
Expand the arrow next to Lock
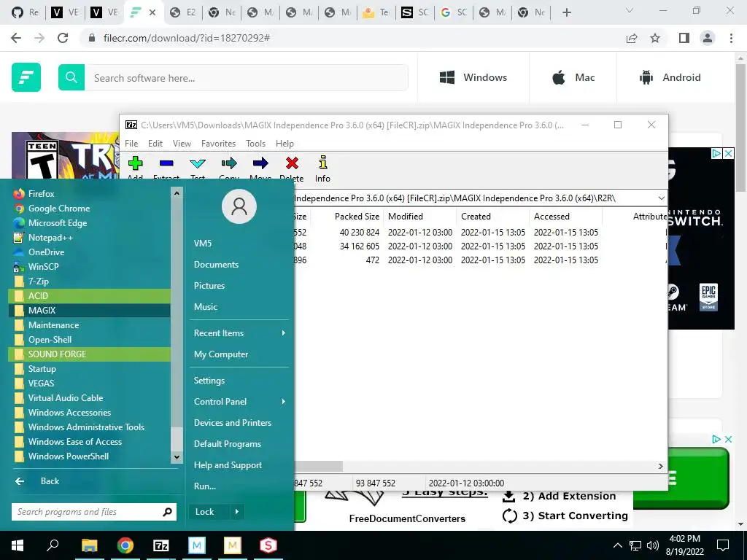[237, 512]
